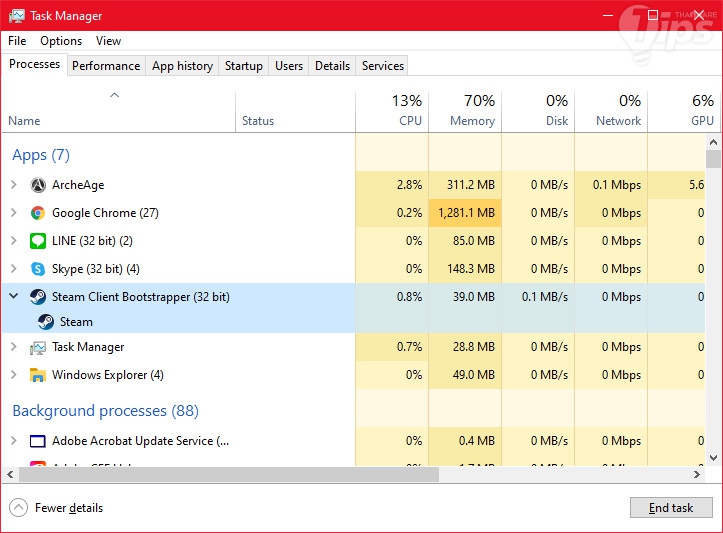Click the Fewer details circle arrow icon
The width and height of the screenshot is (723, 533).
point(18,508)
